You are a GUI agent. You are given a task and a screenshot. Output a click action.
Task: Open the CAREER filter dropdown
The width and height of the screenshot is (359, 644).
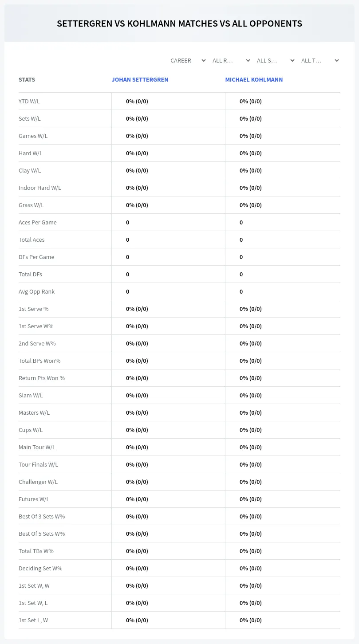(x=188, y=60)
